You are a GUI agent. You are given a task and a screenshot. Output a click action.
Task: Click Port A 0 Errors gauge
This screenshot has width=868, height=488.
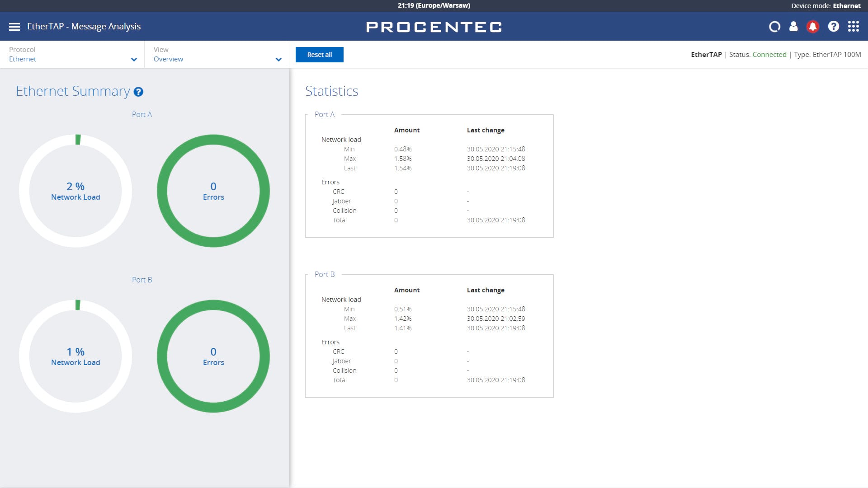(213, 191)
